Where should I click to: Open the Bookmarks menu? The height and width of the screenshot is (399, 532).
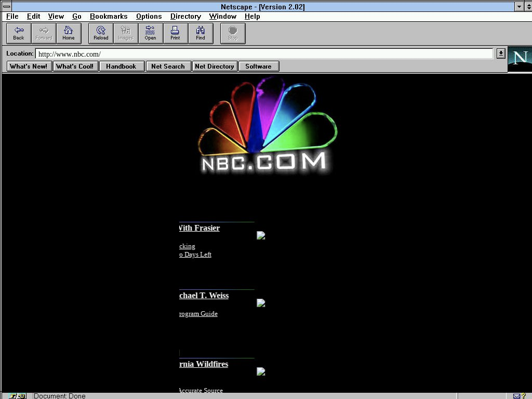(109, 17)
